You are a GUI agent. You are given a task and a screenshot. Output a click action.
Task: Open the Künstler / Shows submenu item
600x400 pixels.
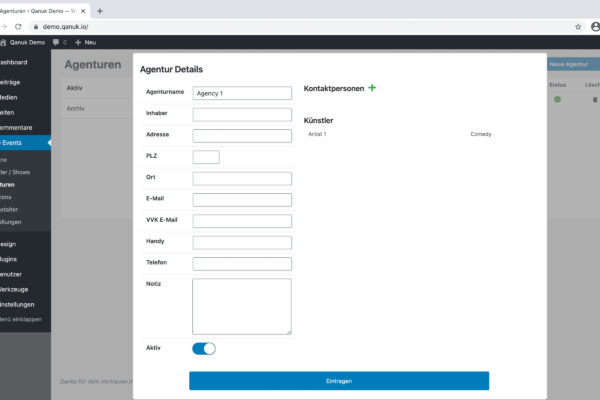pyautogui.click(x=15, y=172)
